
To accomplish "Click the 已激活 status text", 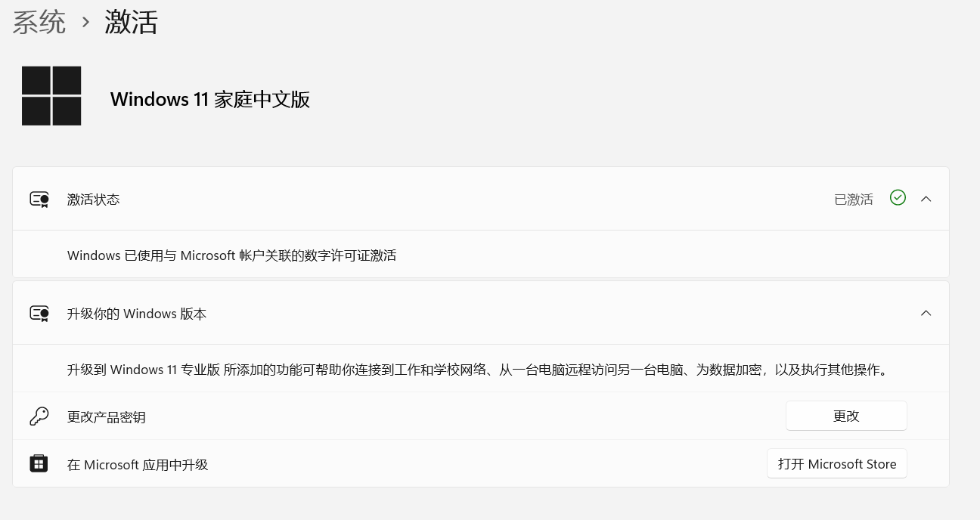I will pyautogui.click(x=854, y=200).
